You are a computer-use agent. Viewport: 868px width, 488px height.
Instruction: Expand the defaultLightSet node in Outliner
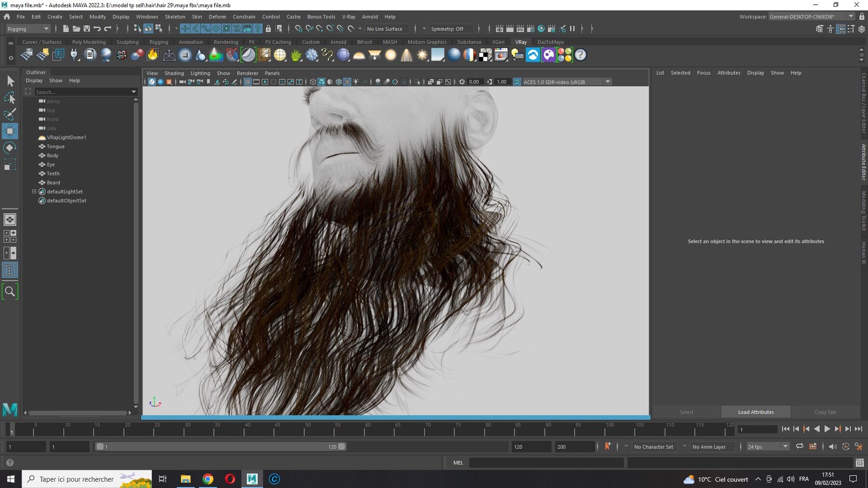point(34,191)
